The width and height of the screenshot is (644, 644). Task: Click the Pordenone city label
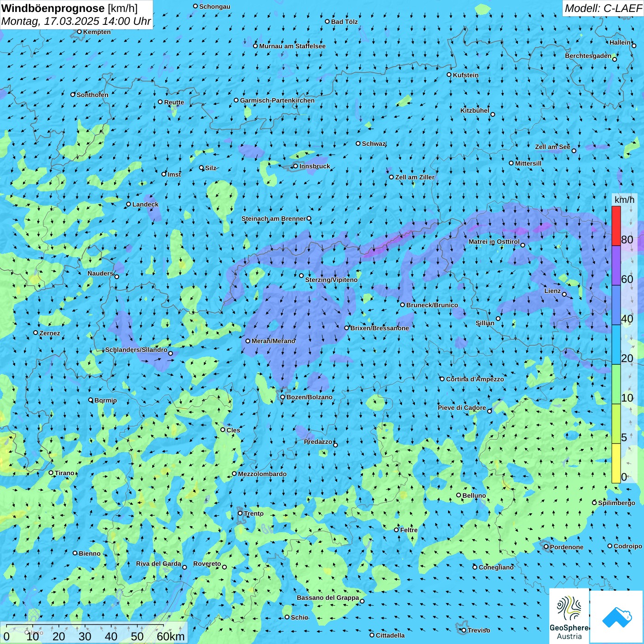(x=567, y=547)
